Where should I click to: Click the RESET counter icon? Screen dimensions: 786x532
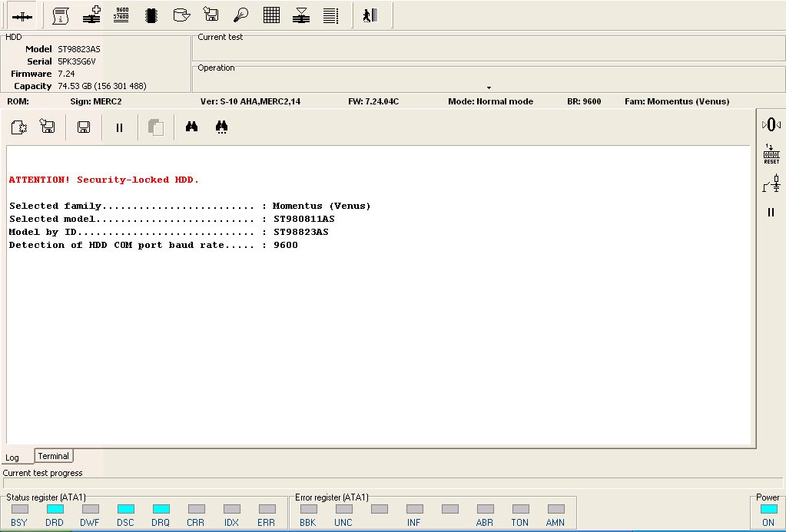tap(771, 154)
